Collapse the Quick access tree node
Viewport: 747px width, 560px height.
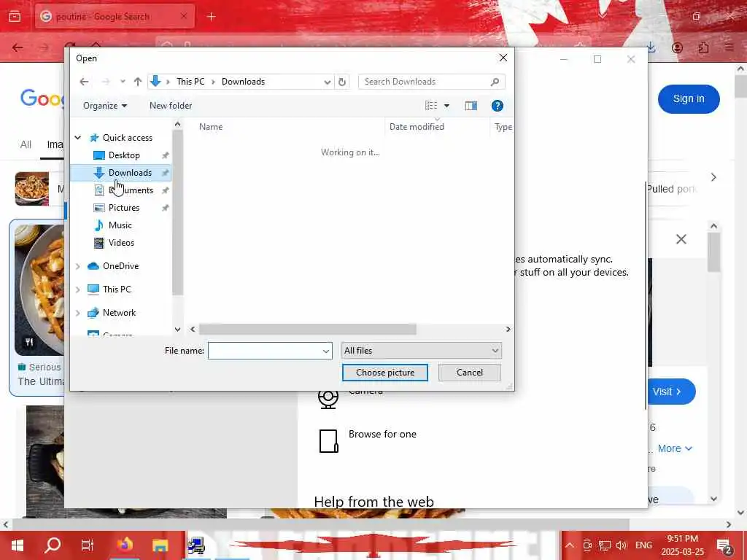tap(77, 138)
